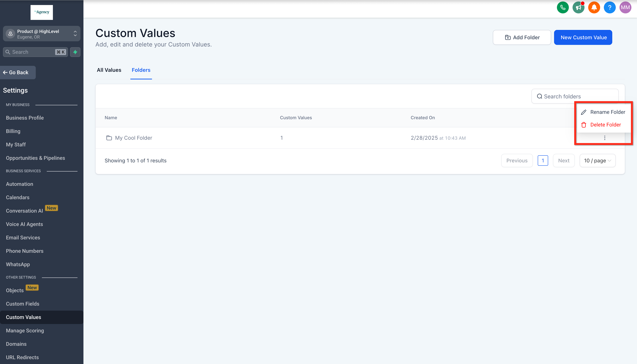
Task: Click the New Custom Value button
Action: pyautogui.click(x=583, y=38)
